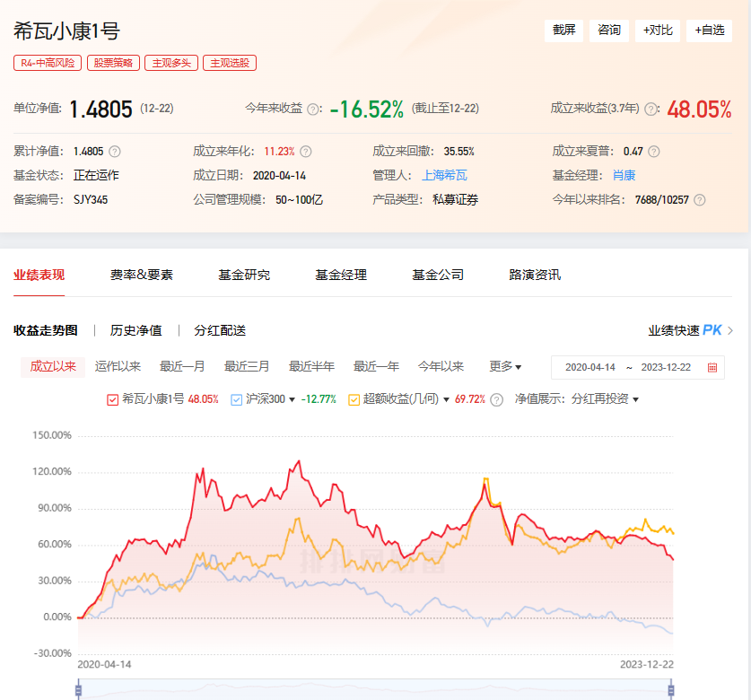
Task: Click end date 2023-12-22 in date field
Action: (x=667, y=367)
